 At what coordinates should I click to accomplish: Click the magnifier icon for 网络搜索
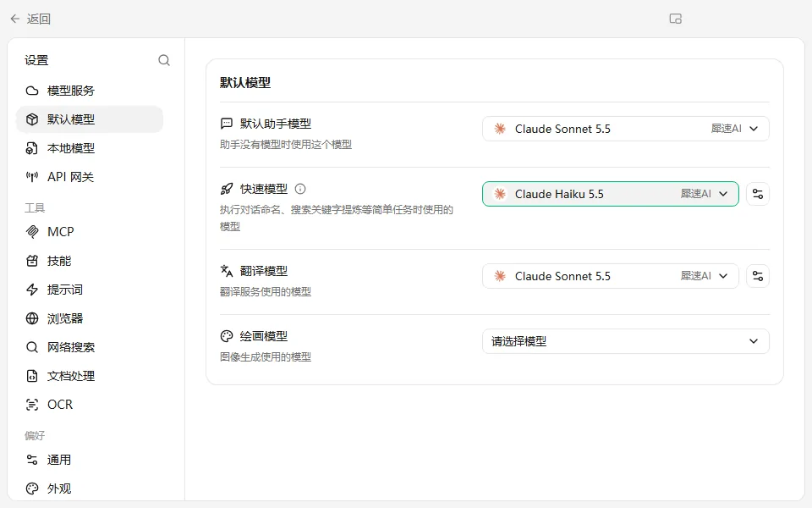point(32,347)
